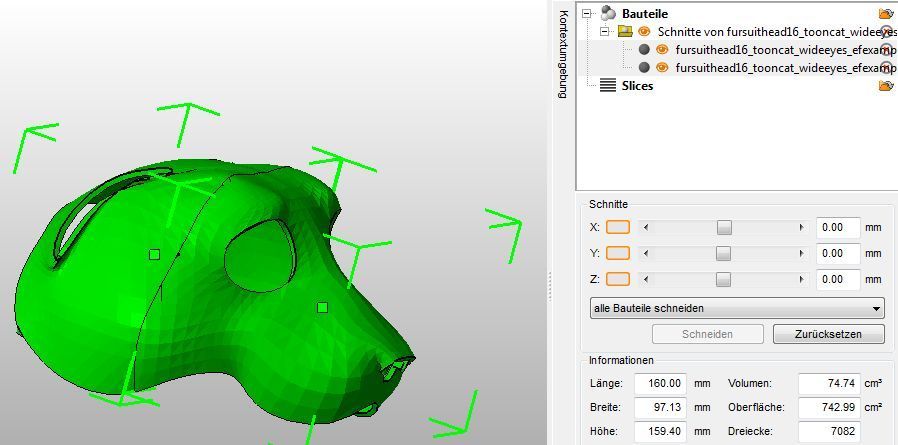Select the Slices tree entry
Viewport: 898px width, 445px height.
coord(637,86)
